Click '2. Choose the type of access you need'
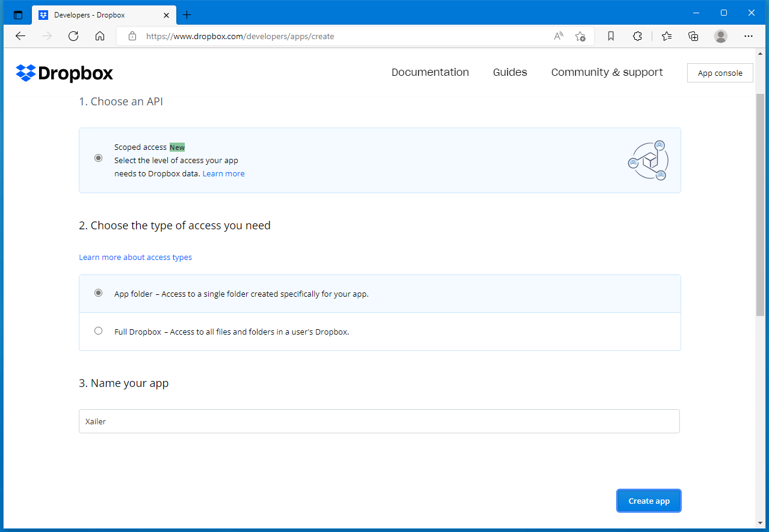 pos(174,226)
